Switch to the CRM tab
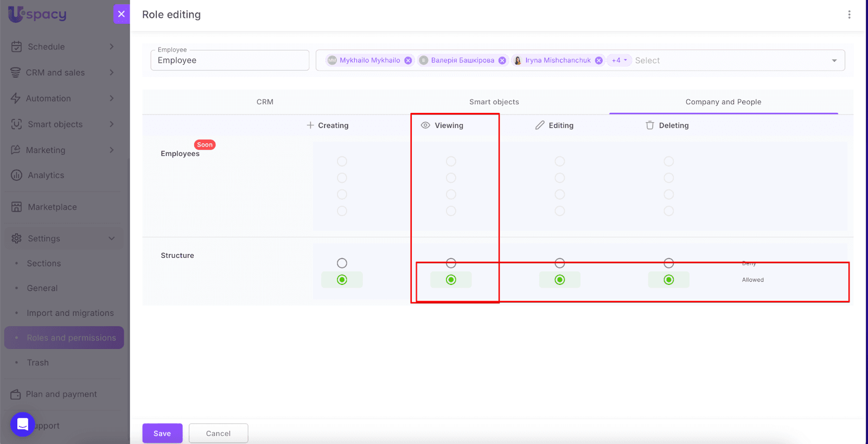This screenshot has width=868, height=444. pos(265,102)
